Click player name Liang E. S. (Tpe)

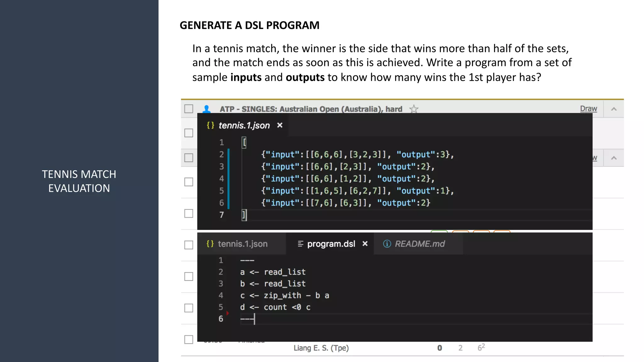click(x=321, y=348)
